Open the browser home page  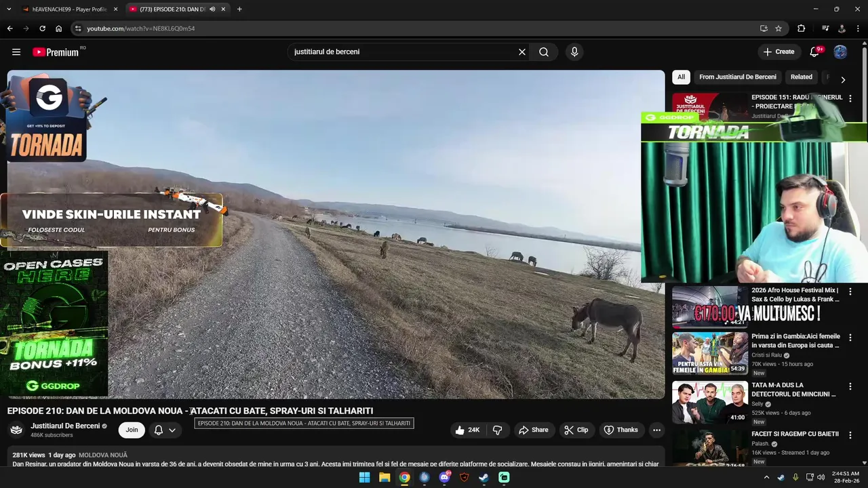point(58,28)
